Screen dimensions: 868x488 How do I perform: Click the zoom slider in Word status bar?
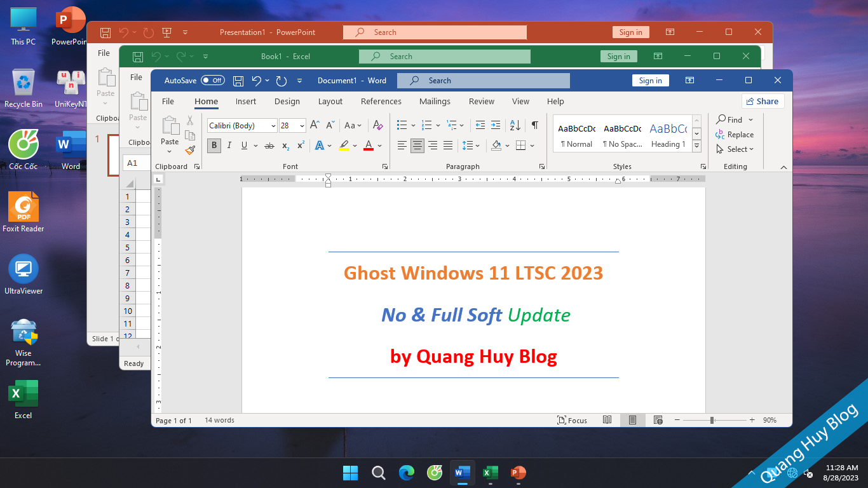coord(712,420)
